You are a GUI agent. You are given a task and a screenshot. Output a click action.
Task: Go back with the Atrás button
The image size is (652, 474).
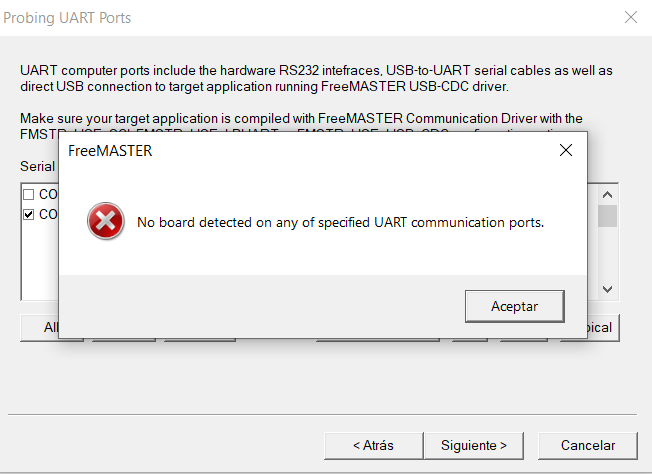pyautogui.click(x=373, y=445)
